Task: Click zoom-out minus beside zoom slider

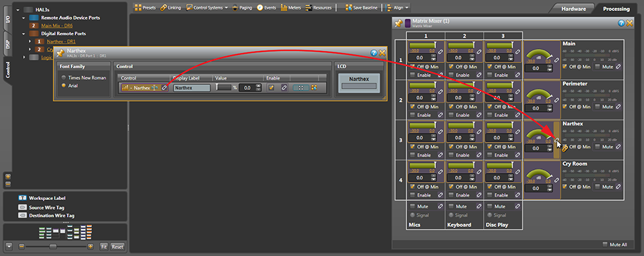Action: pyautogui.click(x=22, y=246)
